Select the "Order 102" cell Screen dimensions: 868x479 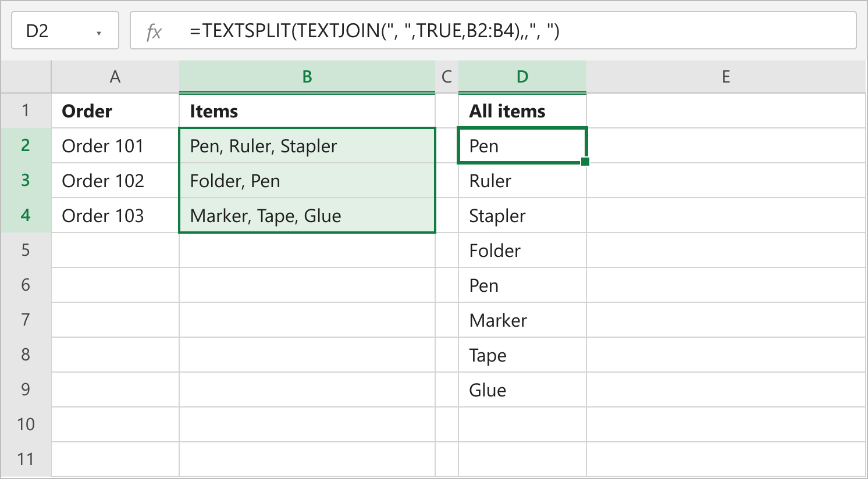click(115, 180)
